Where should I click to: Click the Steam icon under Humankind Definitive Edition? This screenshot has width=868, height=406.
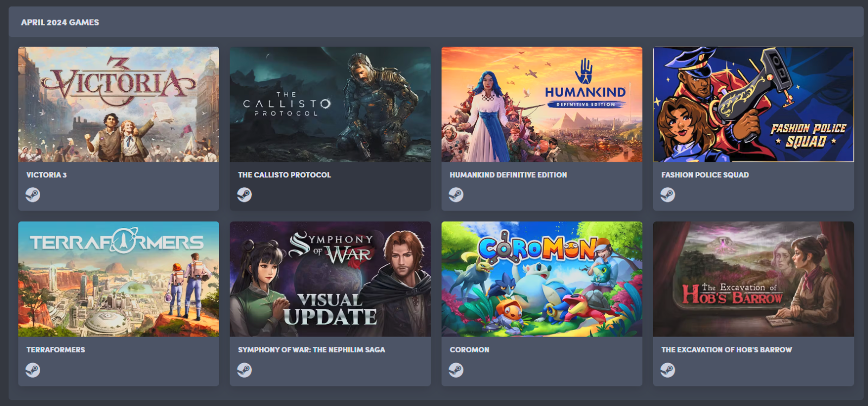456,195
